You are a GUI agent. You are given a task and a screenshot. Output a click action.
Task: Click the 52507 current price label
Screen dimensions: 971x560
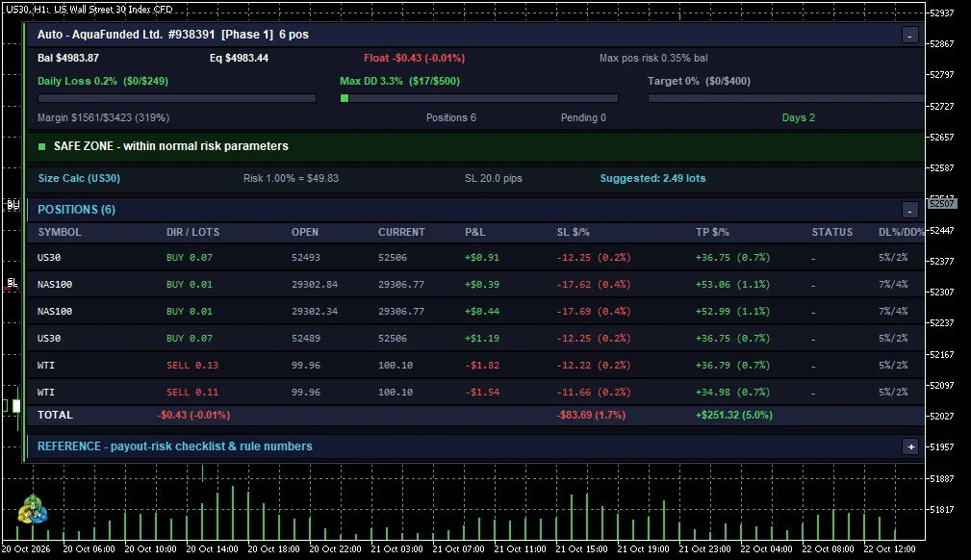point(942,203)
